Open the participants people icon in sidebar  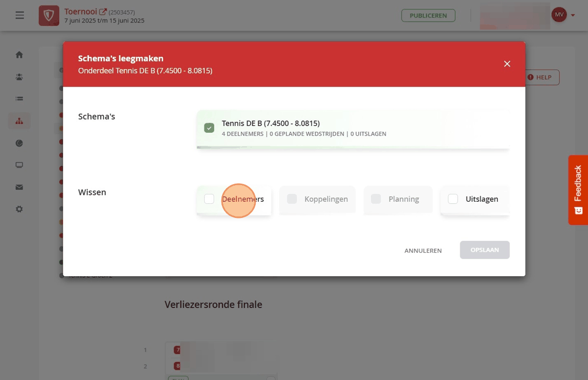19,77
